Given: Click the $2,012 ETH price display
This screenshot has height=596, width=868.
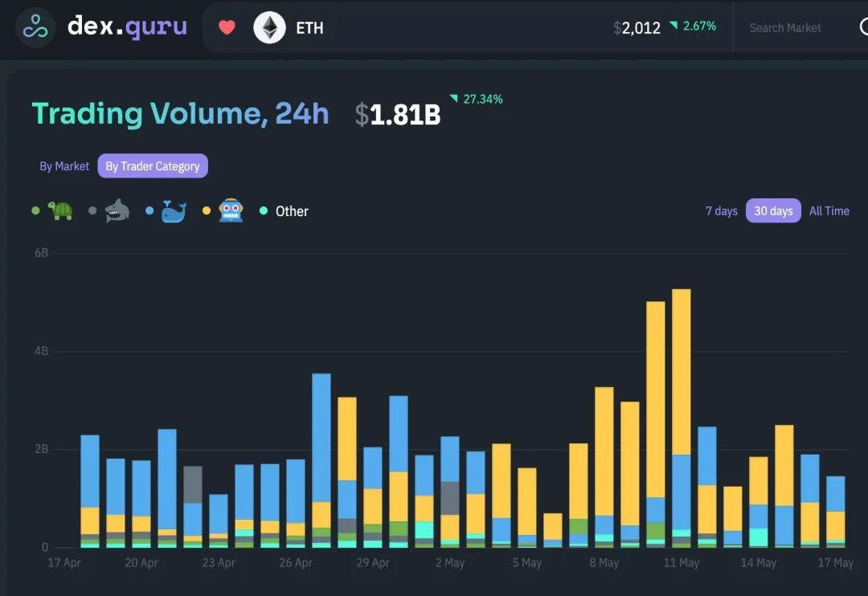Looking at the screenshot, I should (x=637, y=28).
